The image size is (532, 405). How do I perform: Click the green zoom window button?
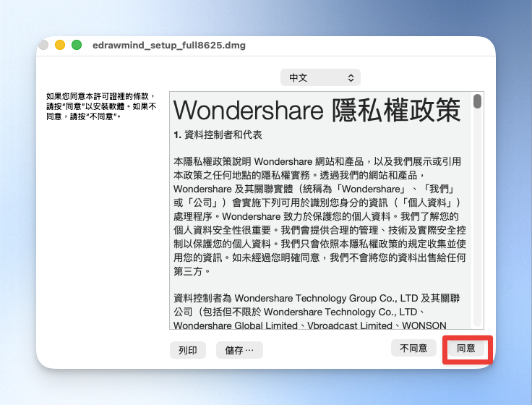[x=77, y=45]
